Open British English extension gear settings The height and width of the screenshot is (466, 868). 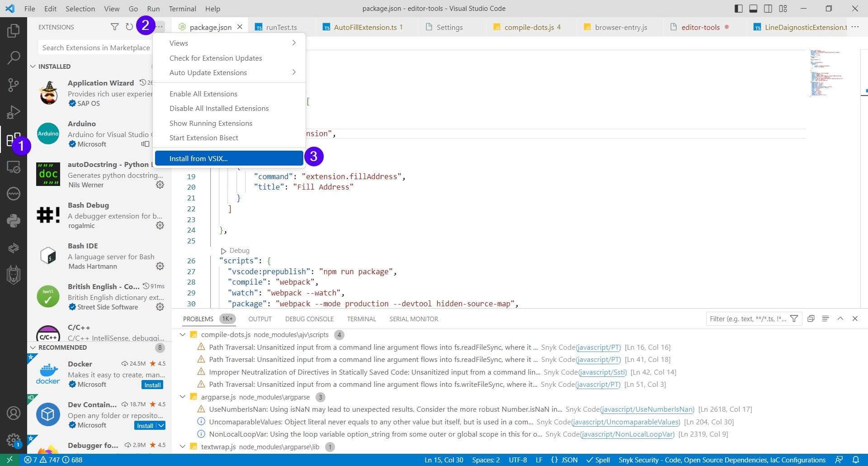pos(160,307)
